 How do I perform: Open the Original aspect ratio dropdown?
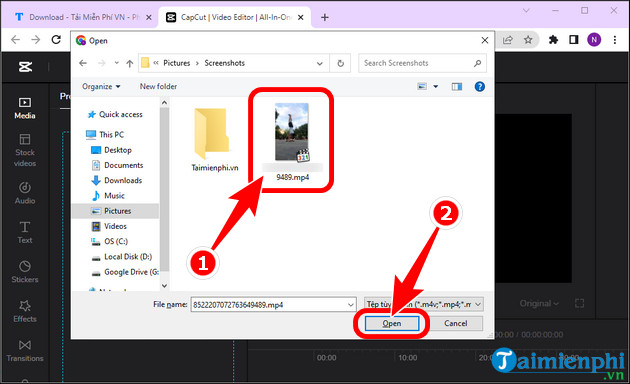coord(539,303)
